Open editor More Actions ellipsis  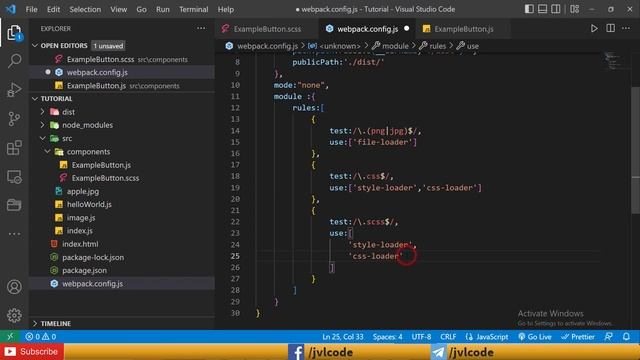[x=626, y=28]
